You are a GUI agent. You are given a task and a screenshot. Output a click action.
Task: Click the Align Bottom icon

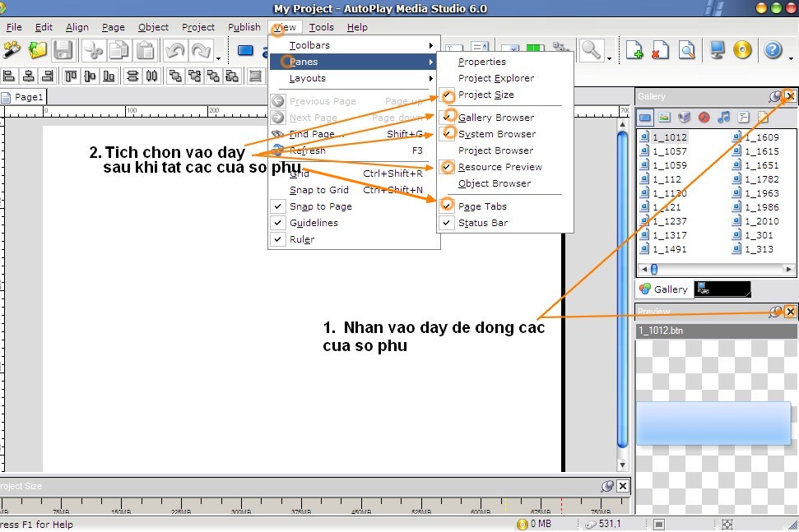109,76
